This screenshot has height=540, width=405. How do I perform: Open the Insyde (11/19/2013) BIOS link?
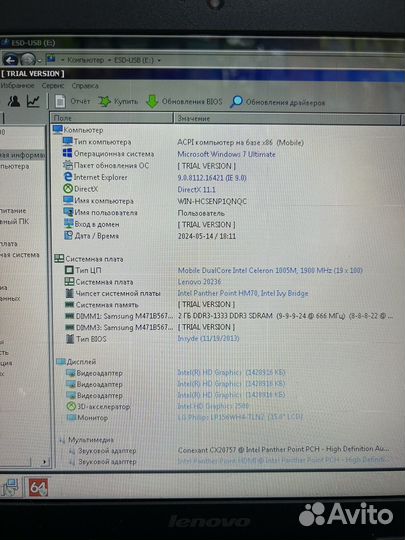click(208, 338)
